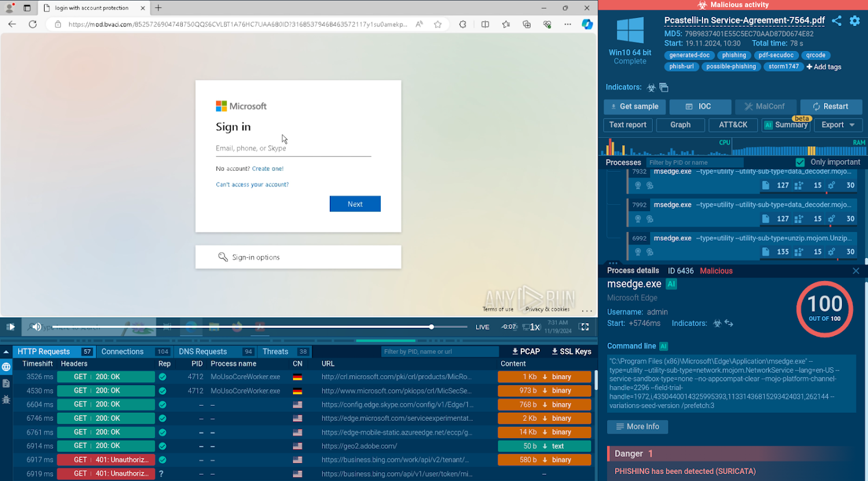Click Can't access your account? link
Screen dimensions: 868x481
[x=252, y=184]
